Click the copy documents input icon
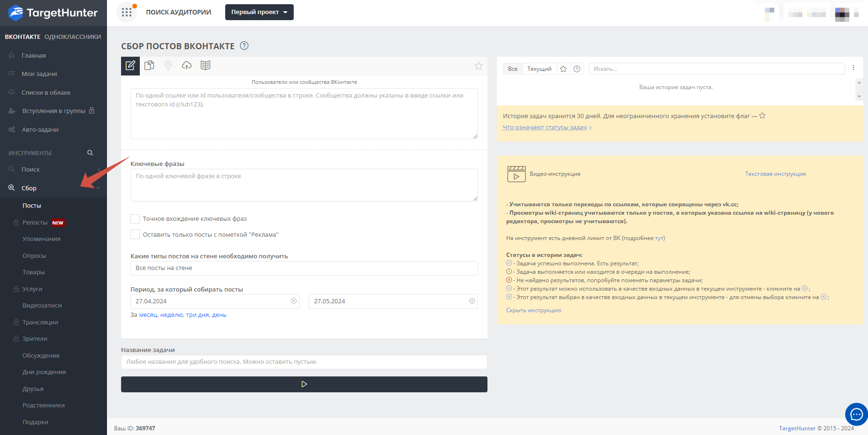 149,66
